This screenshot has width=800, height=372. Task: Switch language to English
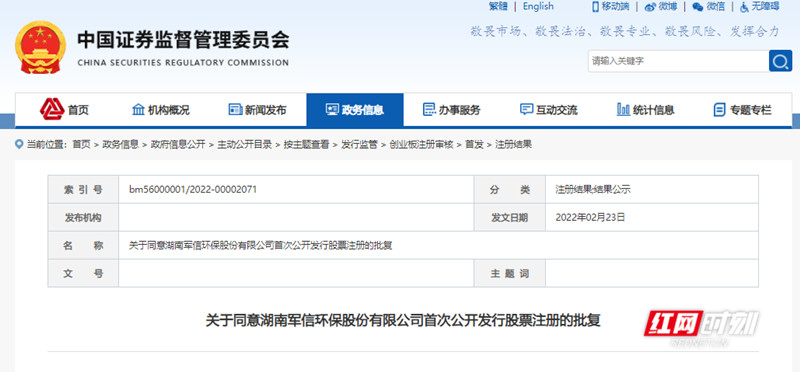tap(538, 7)
